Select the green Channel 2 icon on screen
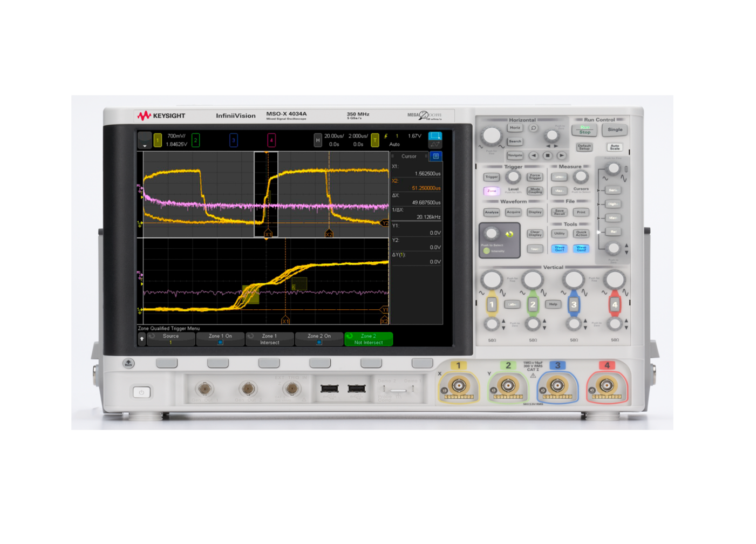Image resolution: width=756 pixels, height=544 pixels. (195, 140)
